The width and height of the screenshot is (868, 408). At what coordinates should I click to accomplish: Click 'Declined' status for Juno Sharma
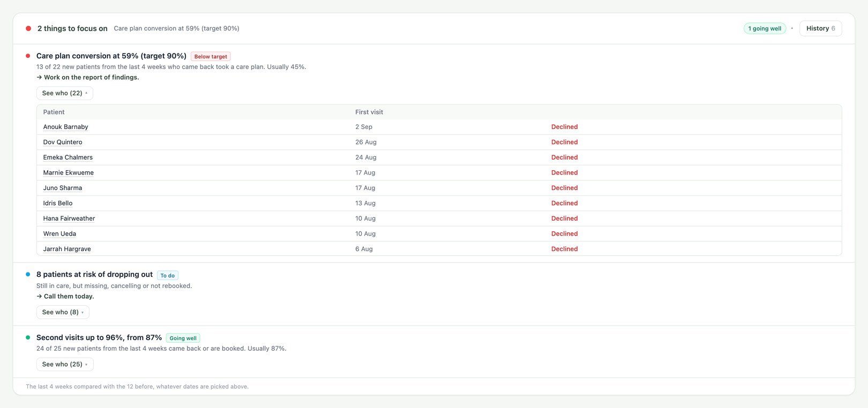point(565,188)
